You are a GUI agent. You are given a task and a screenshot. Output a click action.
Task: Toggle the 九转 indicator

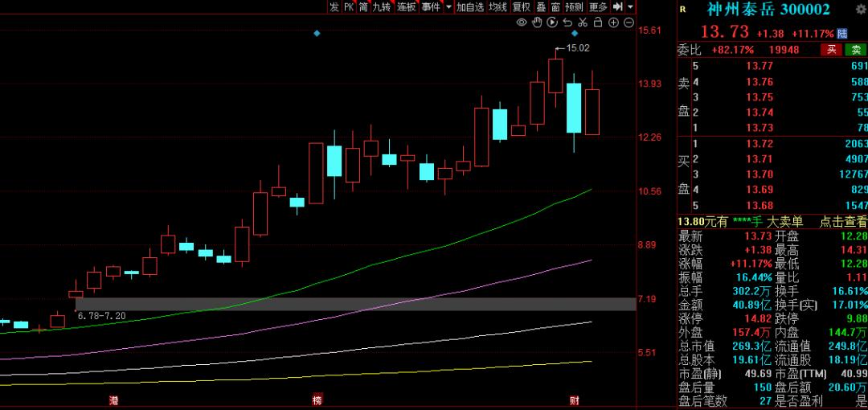tap(382, 6)
